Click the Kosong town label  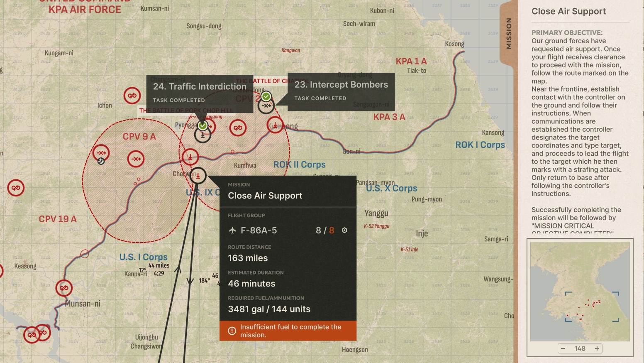pos(455,44)
